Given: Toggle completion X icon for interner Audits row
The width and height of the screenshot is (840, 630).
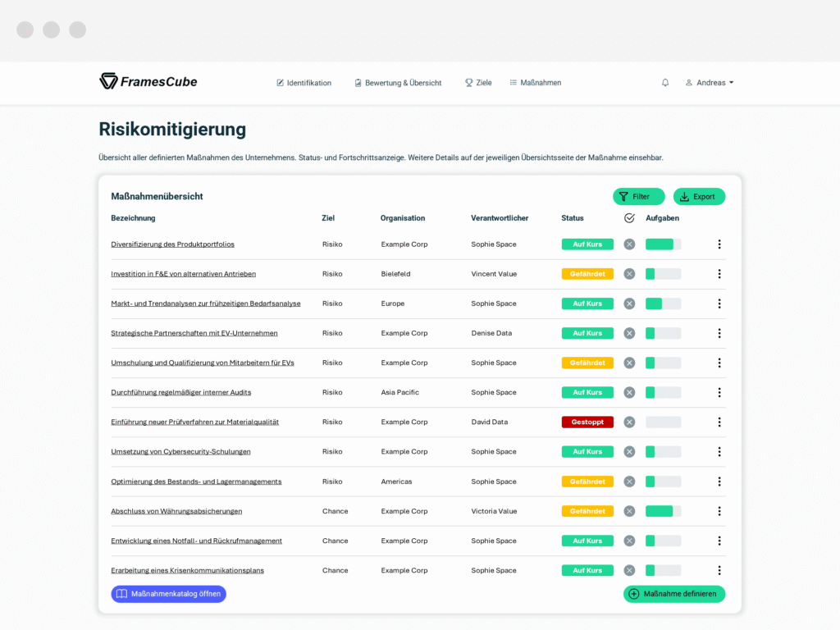Looking at the screenshot, I should (629, 393).
